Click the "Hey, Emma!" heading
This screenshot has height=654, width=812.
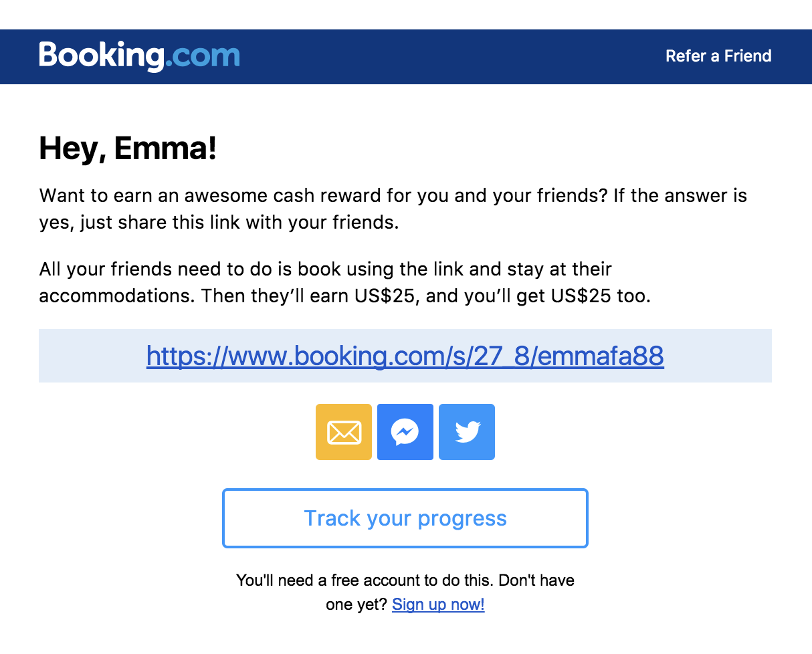tap(128, 149)
